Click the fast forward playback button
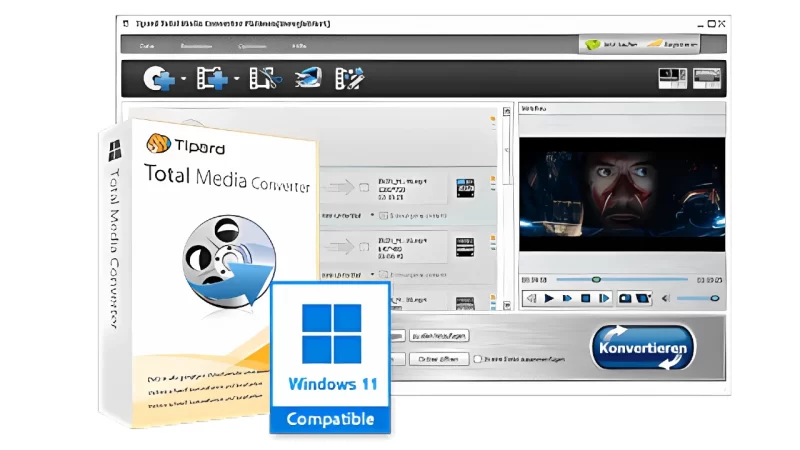This screenshot has height=450, width=800. coord(567,298)
